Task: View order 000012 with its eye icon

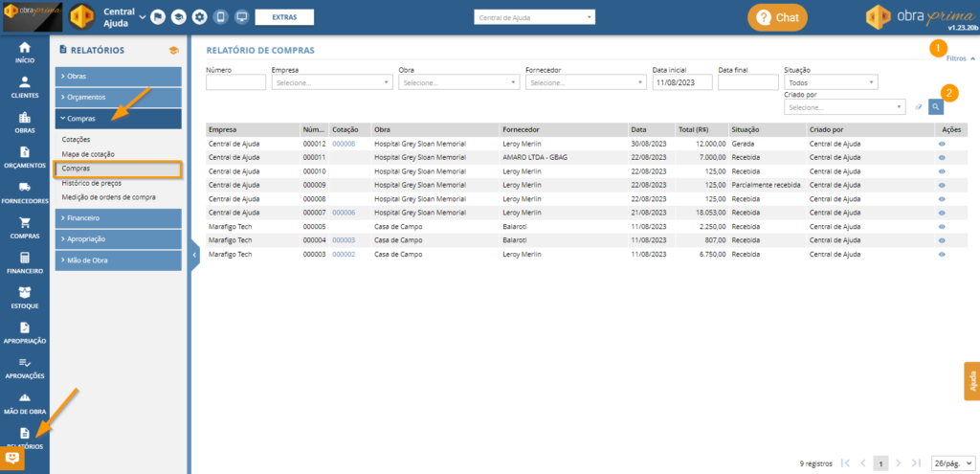Action: (942, 144)
